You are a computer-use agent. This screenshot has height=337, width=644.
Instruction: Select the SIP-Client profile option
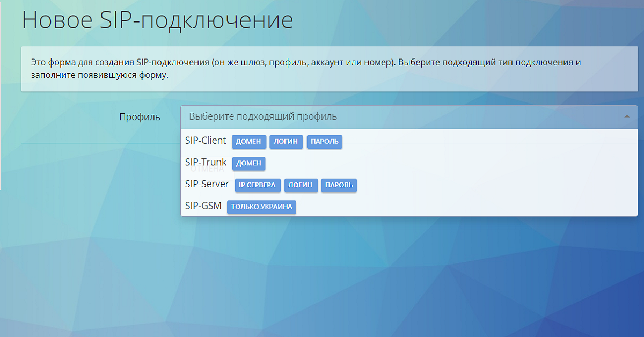(409, 141)
